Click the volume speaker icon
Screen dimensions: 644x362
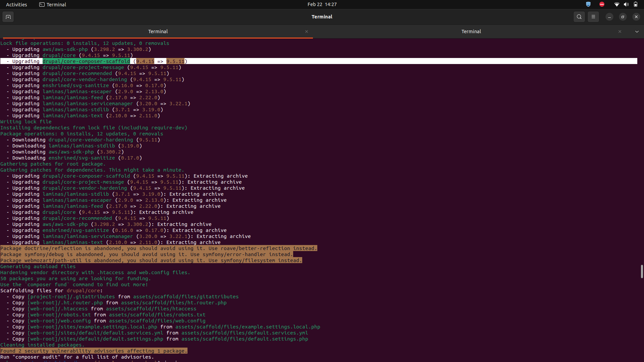(626, 4)
